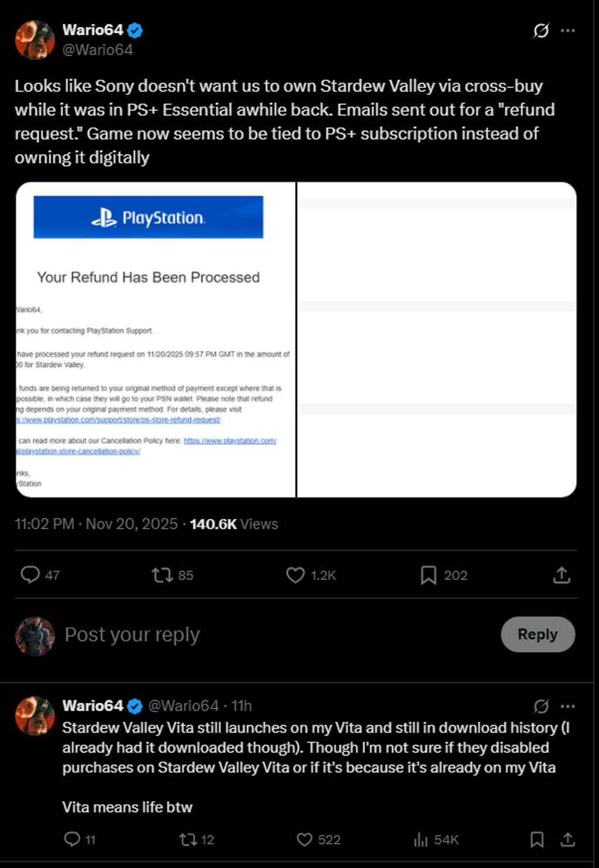Click the reply comment icon with 47 replies

click(x=30, y=575)
